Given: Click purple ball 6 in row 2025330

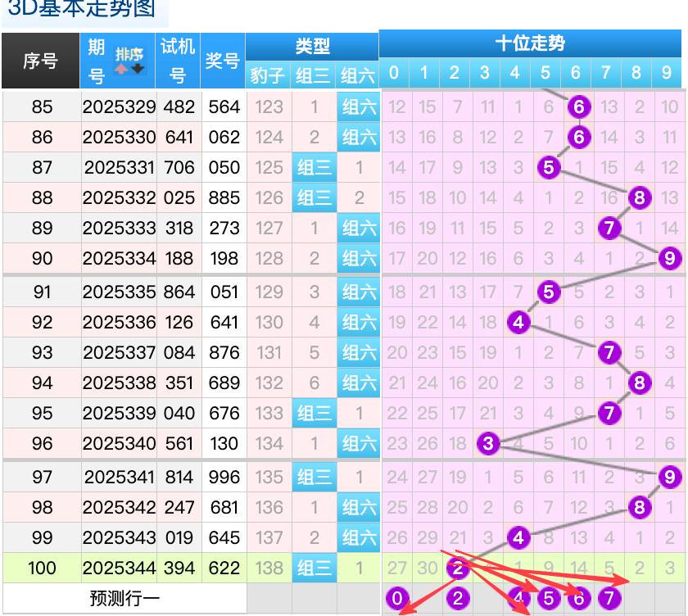Looking at the screenshot, I should click(579, 137).
